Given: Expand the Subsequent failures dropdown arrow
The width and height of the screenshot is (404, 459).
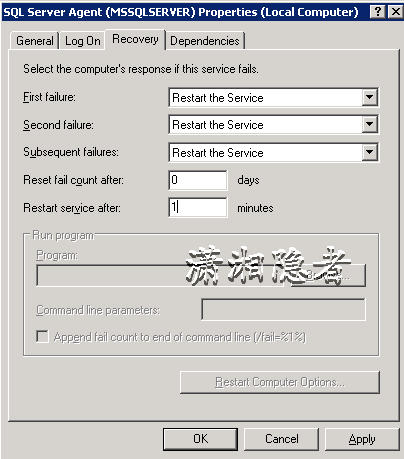Looking at the screenshot, I should click(x=369, y=152).
